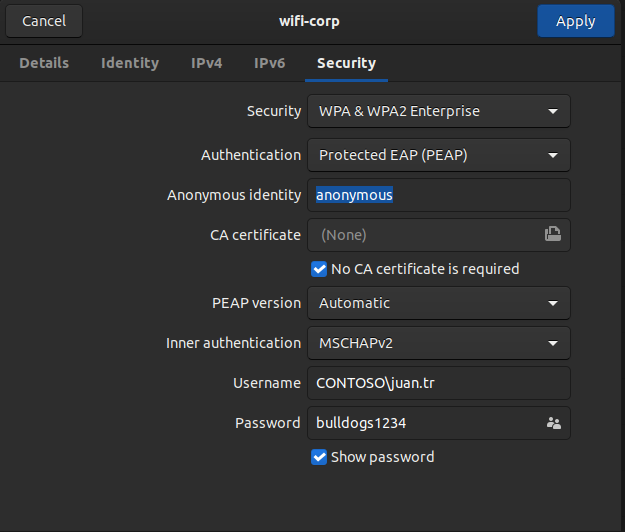Go to the IPv4 tab
Viewport: 625px width, 532px height.
click(x=207, y=63)
